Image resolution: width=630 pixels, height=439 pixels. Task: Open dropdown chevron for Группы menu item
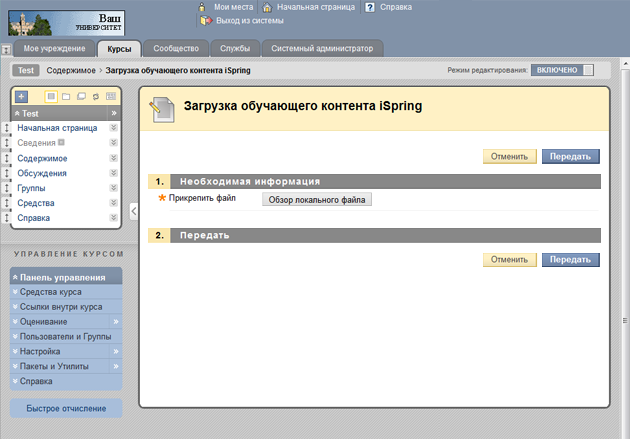[x=114, y=188]
